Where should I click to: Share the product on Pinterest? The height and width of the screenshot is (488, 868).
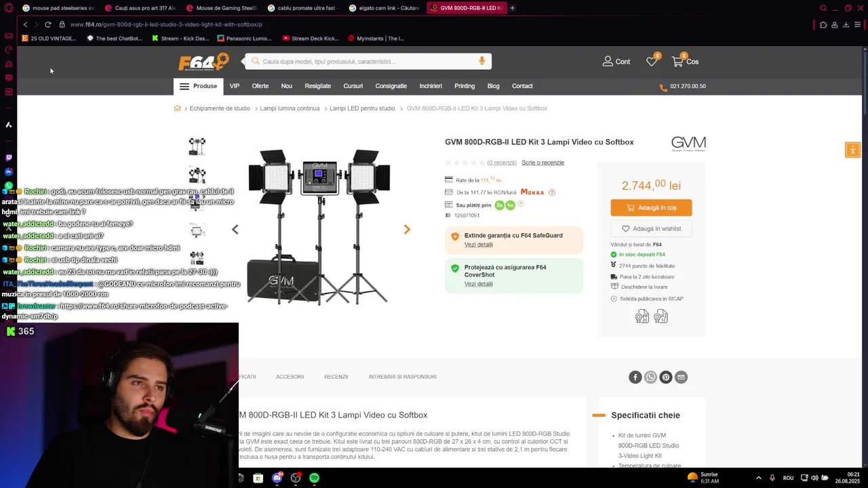[x=666, y=378]
